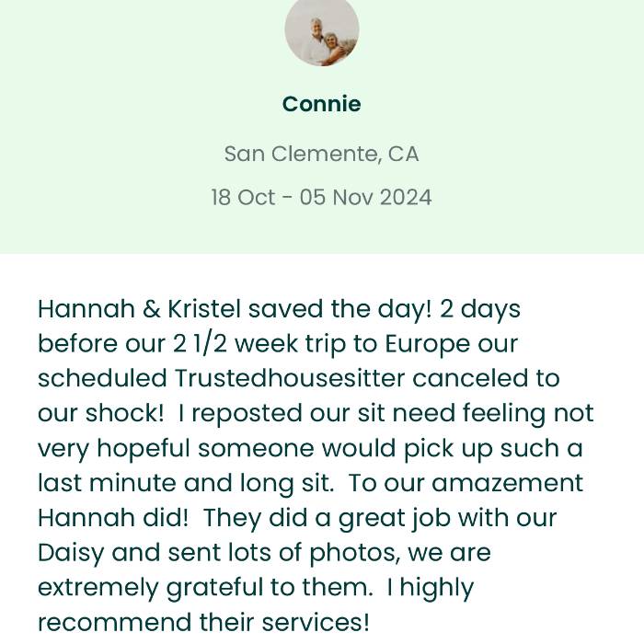Click the word Trustedhousesitter in the review
644x644 pixels.
click(x=290, y=378)
